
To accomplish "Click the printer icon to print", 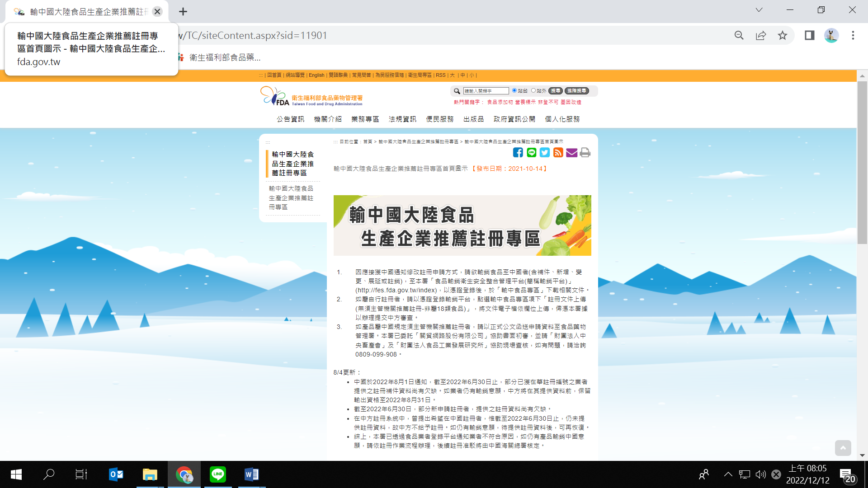I will click(585, 153).
